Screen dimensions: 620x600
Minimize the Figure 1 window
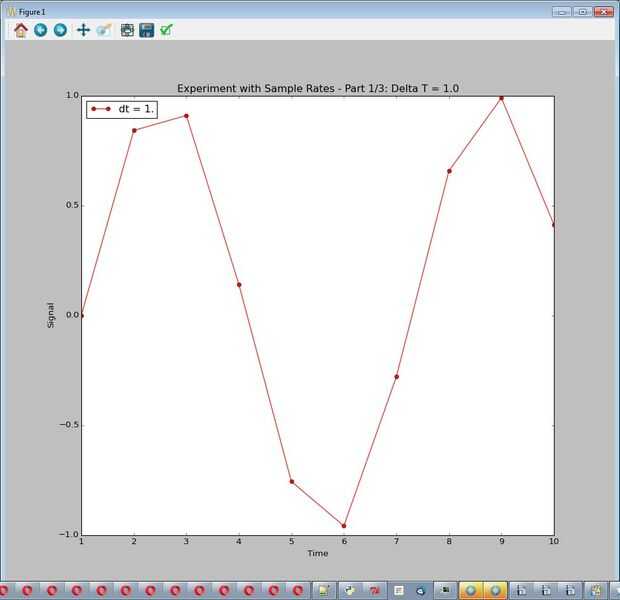pyautogui.click(x=561, y=12)
